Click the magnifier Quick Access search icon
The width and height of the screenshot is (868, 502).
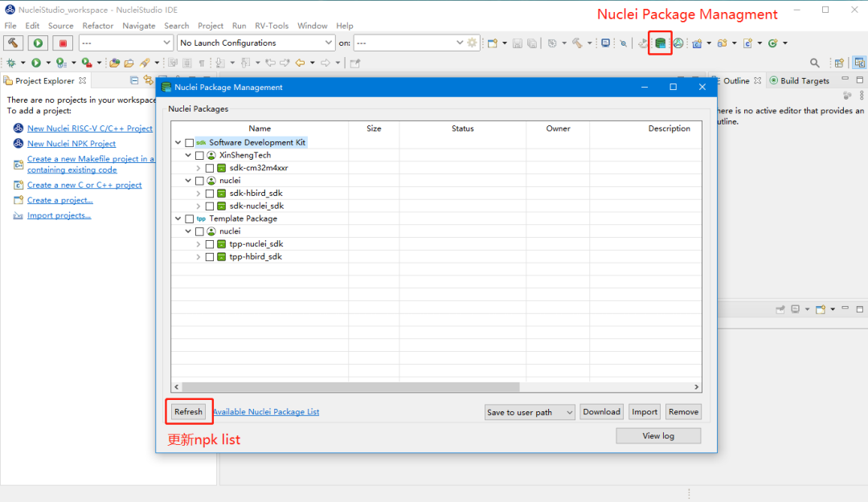click(814, 63)
